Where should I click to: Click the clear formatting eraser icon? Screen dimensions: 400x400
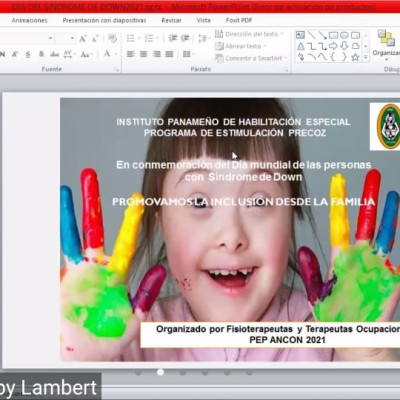[x=113, y=39]
